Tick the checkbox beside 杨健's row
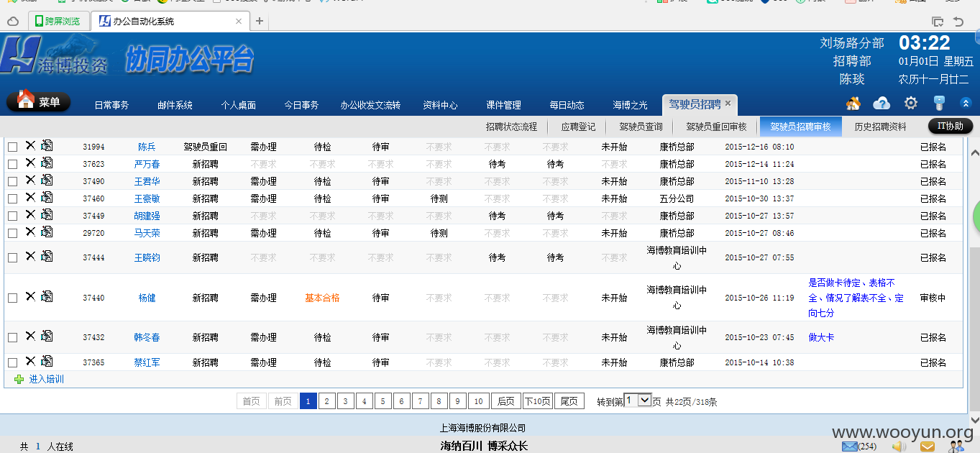This screenshot has height=453, width=980. (12, 298)
